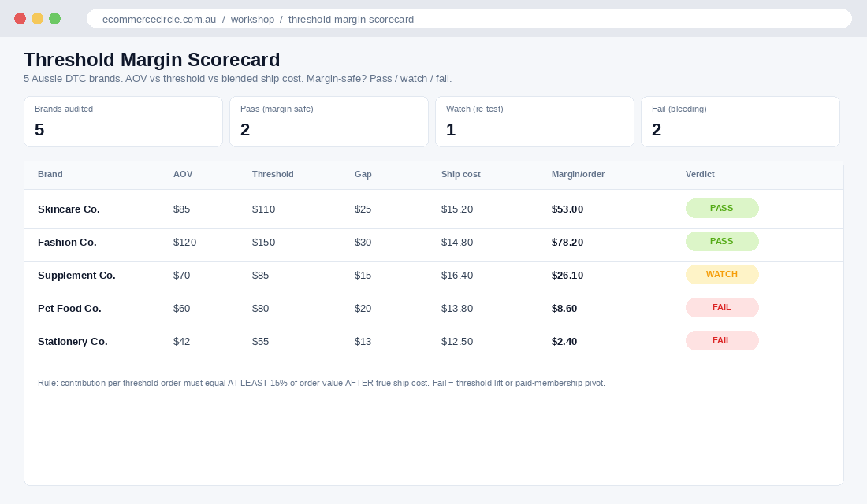Click Fashion Co. threshold $150
Viewport: 867px width, 504px height.
click(x=264, y=242)
